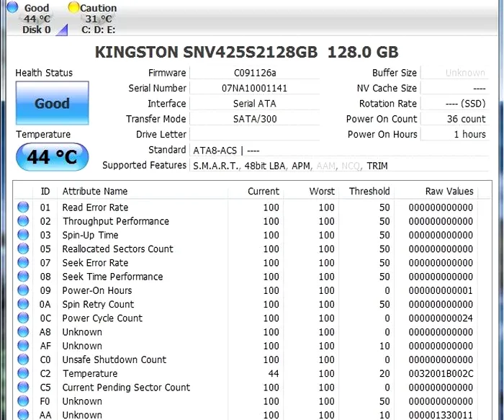
Task: Click the Firmware value C091126a field
Action: tap(255, 73)
